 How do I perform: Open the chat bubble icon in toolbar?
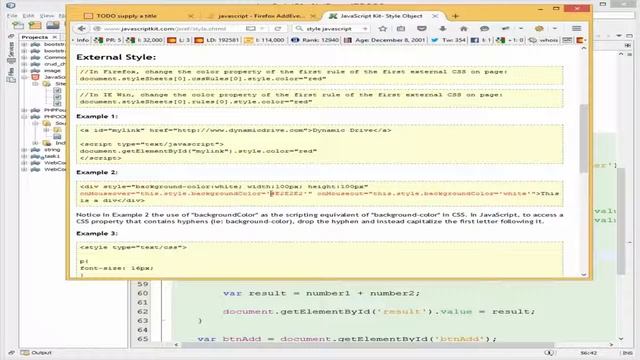[x=484, y=29]
